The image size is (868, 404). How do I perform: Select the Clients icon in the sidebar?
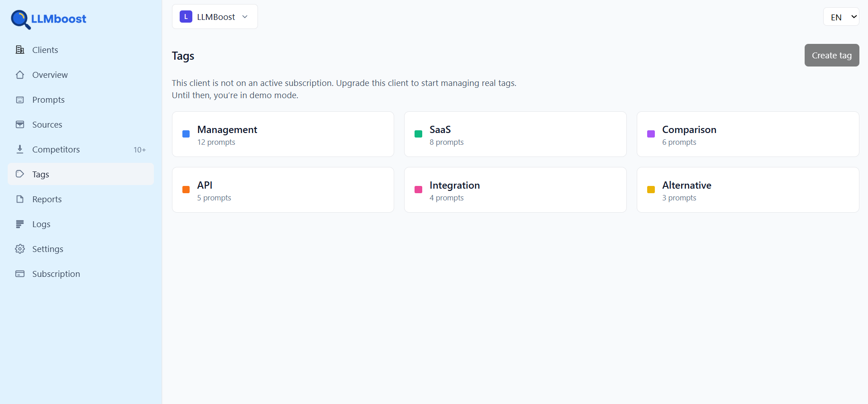point(20,50)
